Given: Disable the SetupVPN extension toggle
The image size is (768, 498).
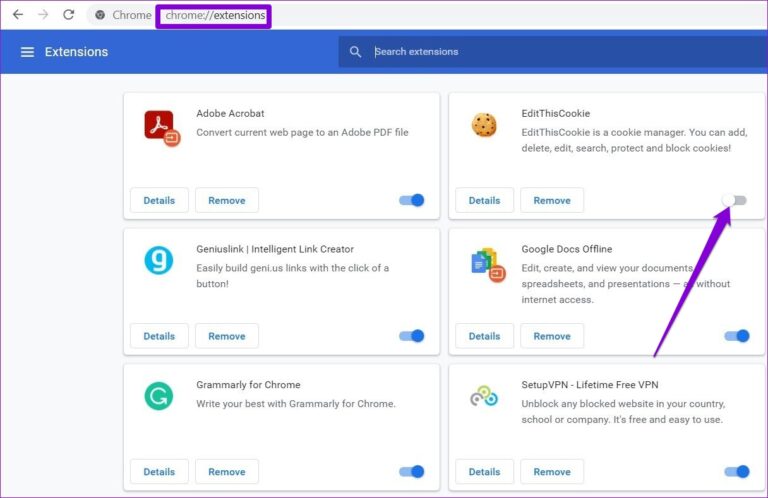Looking at the screenshot, I should click(x=737, y=472).
